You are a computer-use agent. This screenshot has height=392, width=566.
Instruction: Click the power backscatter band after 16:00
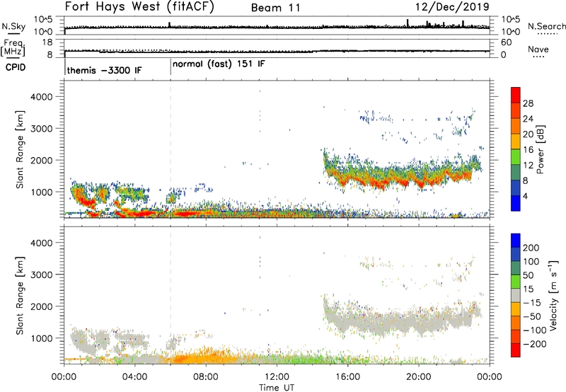pos(403,174)
